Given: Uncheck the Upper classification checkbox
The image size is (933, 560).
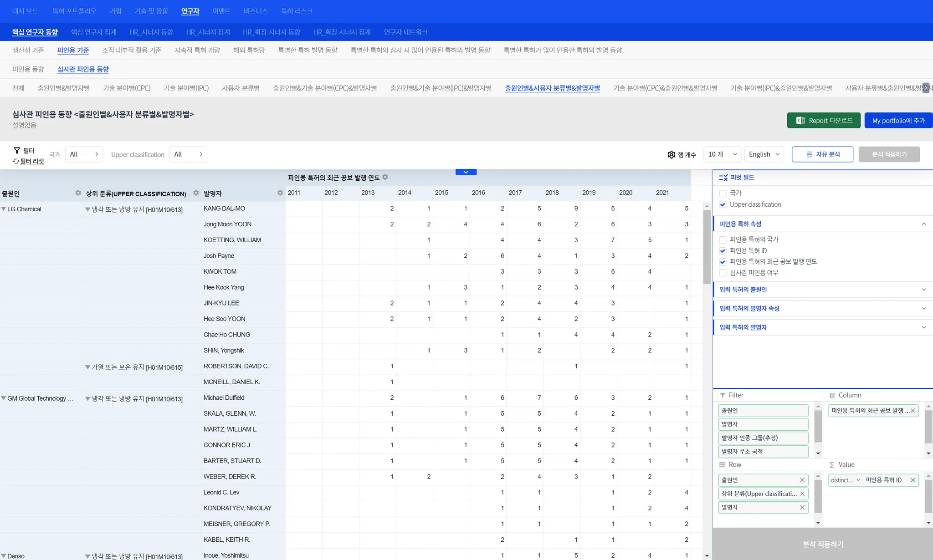Looking at the screenshot, I should tap(723, 204).
